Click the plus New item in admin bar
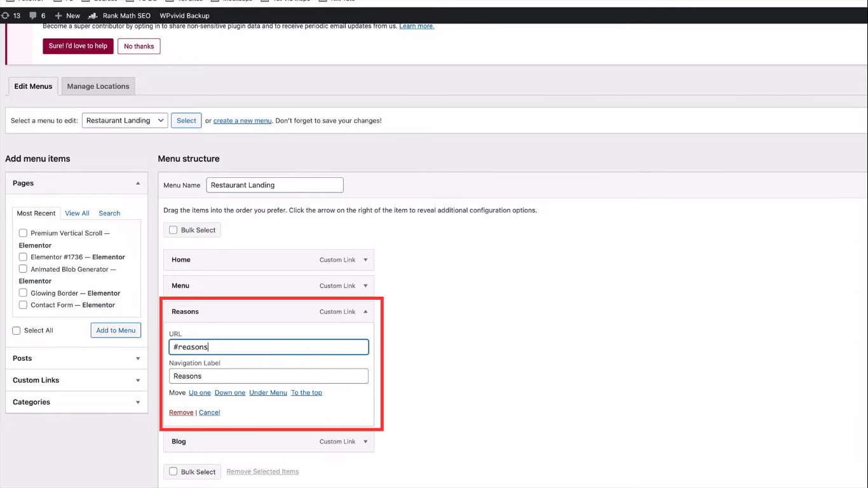Viewport: 868px width, 488px height. [x=67, y=15]
